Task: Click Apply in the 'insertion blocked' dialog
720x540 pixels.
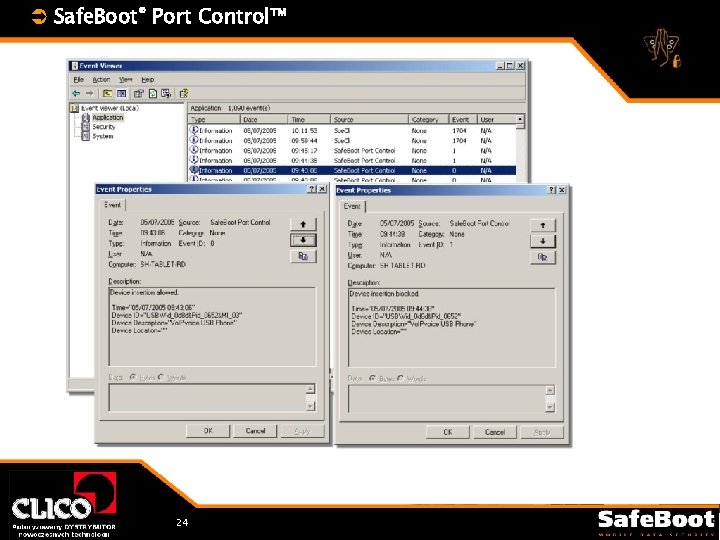Action: tap(542, 432)
